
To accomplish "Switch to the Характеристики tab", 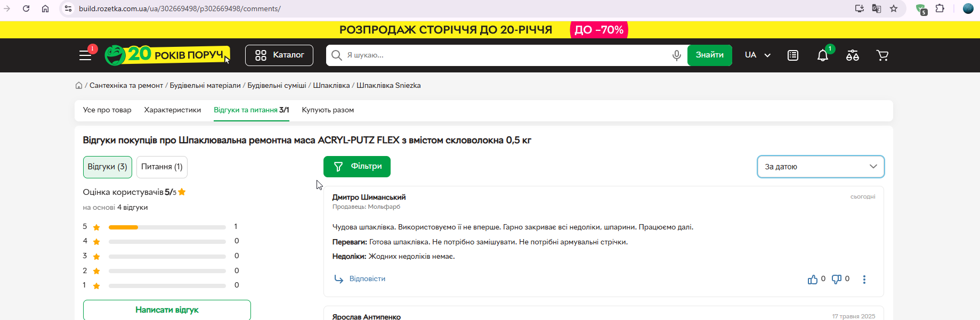I will click(173, 110).
